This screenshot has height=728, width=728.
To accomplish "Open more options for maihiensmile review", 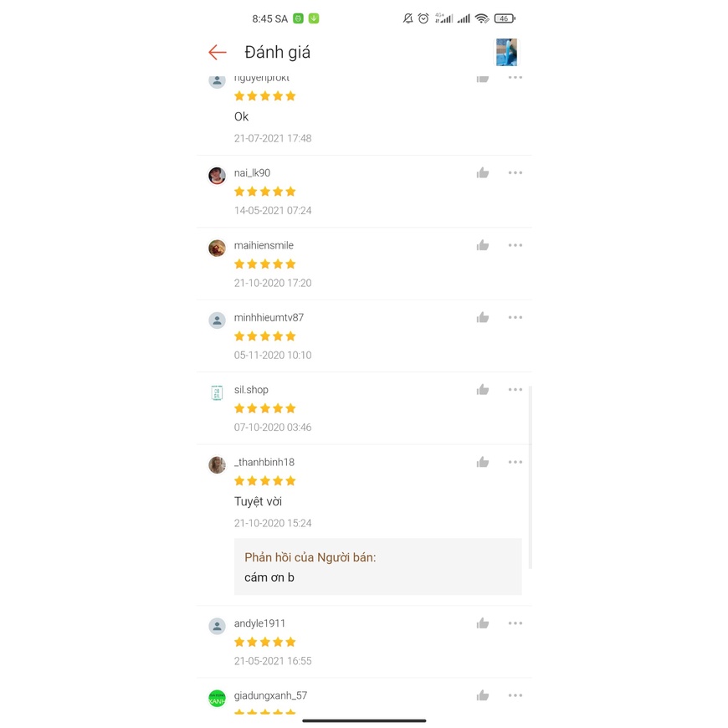I will [x=515, y=246].
